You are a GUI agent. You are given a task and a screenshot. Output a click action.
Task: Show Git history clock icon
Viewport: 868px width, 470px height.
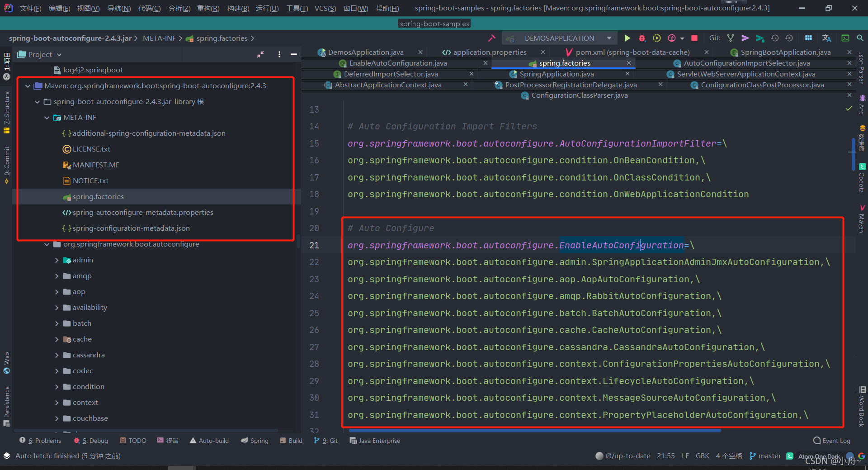(x=775, y=38)
